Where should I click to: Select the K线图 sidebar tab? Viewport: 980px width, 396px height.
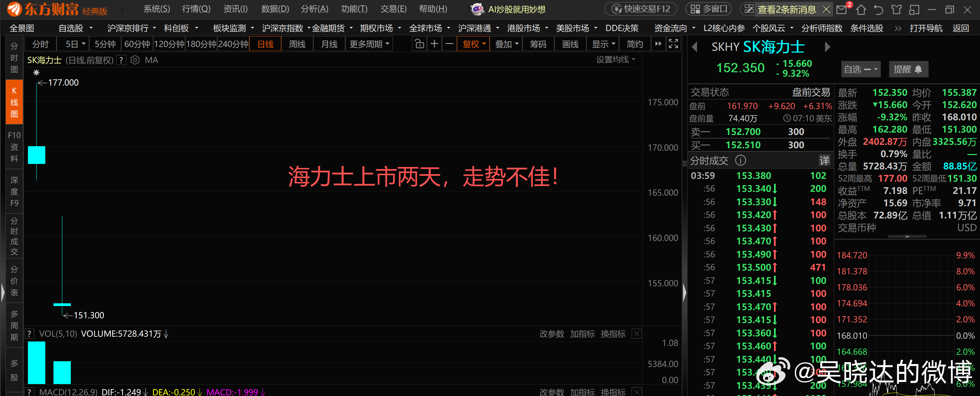14,102
